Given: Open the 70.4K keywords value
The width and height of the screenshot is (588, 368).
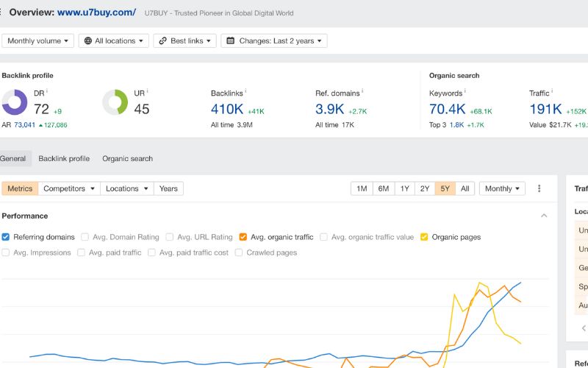Looking at the screenshot, I should pos(448,109).
